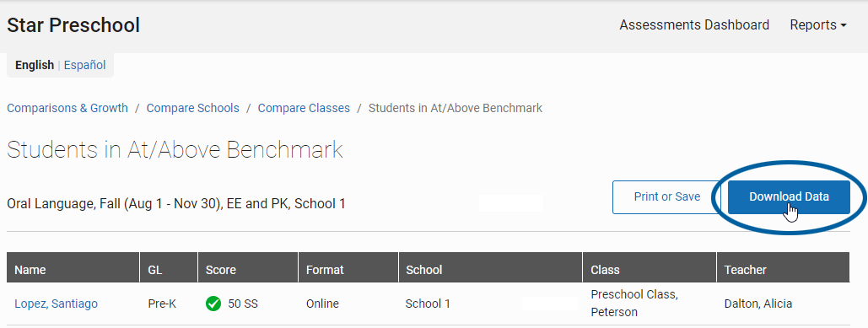Screen dimensions: 868x328
Task: Click the Class column header
Action: click(650, 270)
